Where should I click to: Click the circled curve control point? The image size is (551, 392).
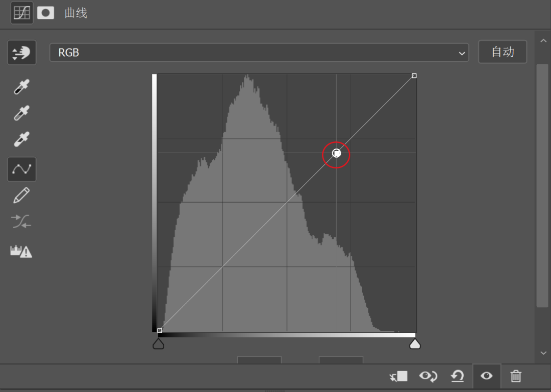point(336,153)
